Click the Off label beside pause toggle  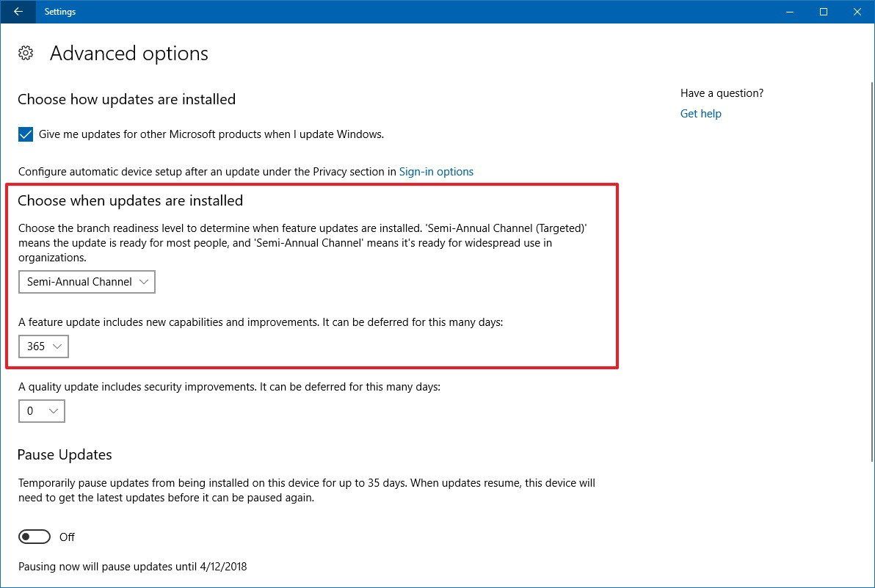67,537
